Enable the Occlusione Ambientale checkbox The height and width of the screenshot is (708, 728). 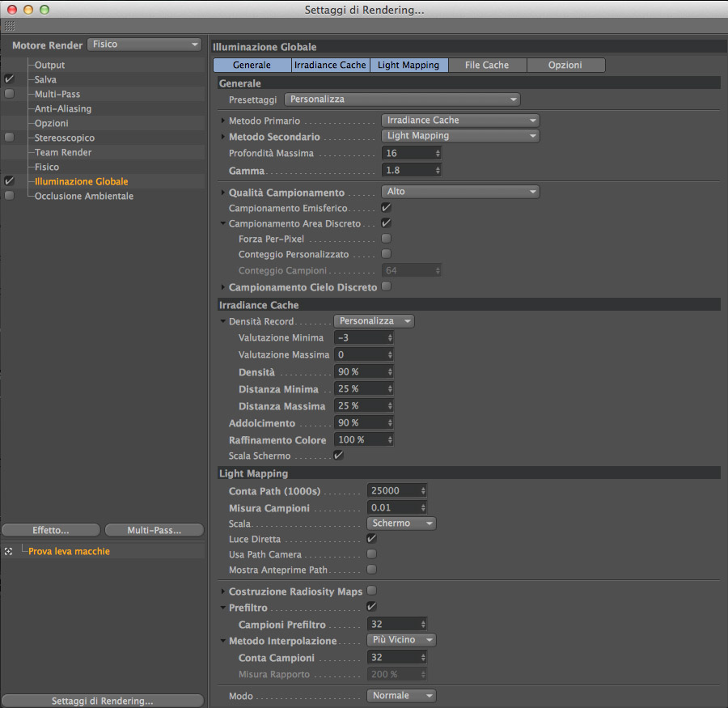tap(9, 196)
